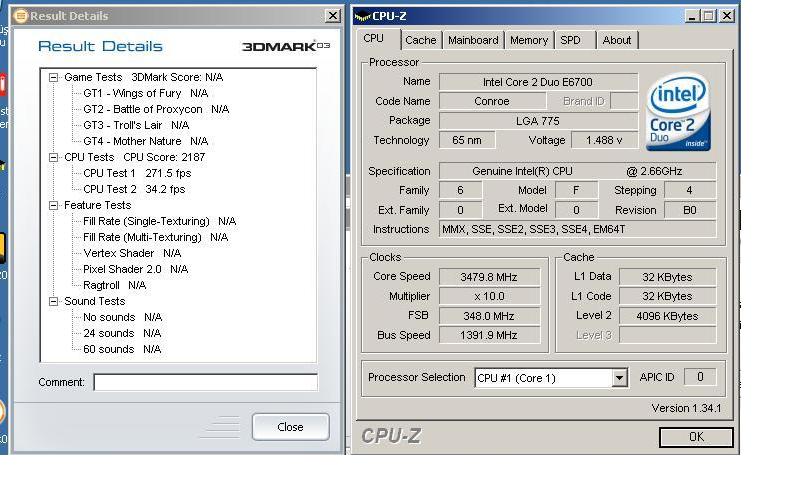Click the Specification field Genuine Intel(R) CPU
800x500 pixels.
click(x=578, y=171)
